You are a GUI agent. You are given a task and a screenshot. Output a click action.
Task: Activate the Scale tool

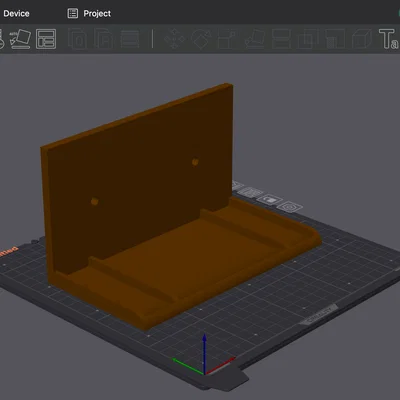227,39
